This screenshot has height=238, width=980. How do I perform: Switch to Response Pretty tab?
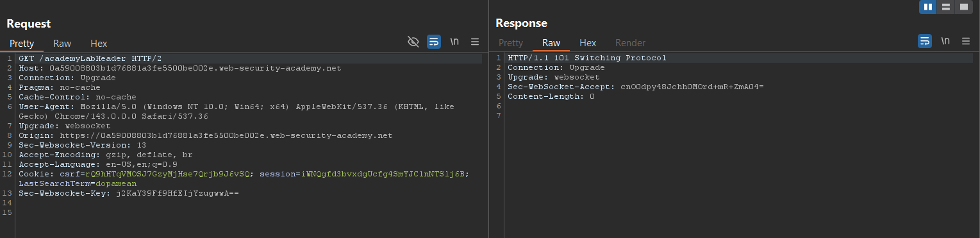click(511, 43)
